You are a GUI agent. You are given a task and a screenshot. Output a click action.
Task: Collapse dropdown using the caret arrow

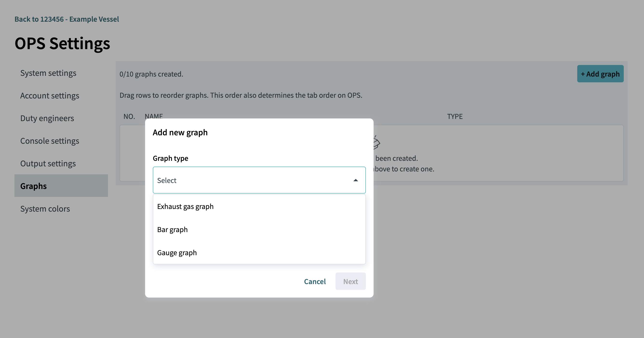356,180
